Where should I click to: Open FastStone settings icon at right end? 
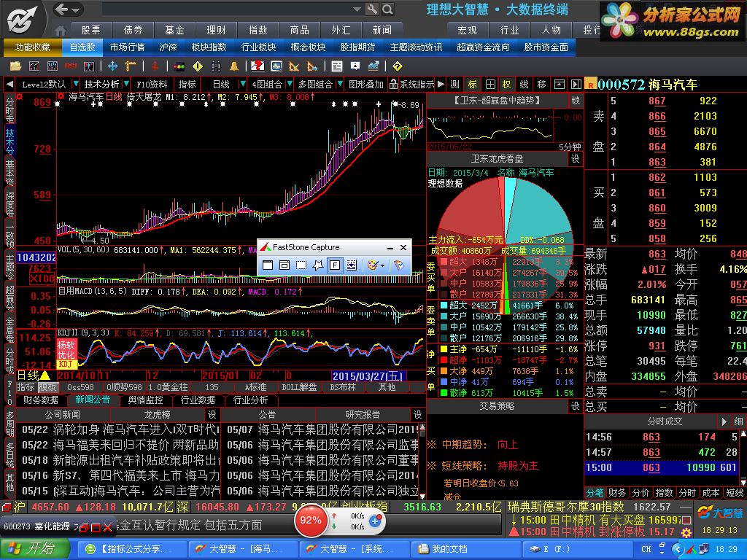click(399, 265)
